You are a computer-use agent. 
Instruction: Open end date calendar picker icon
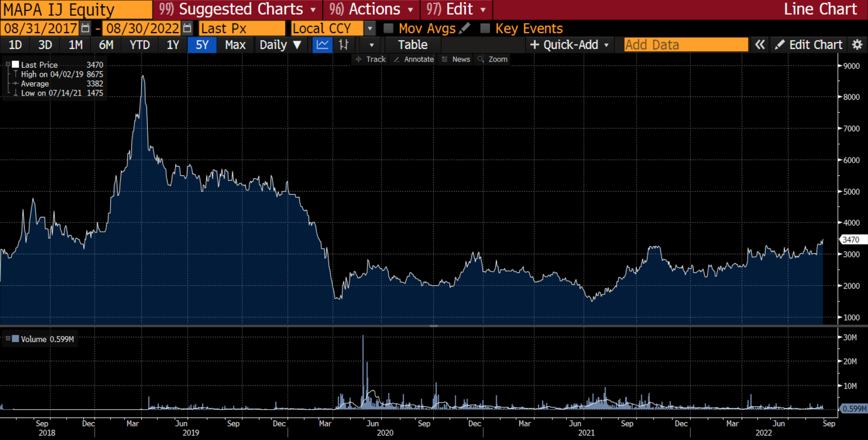[x=187, y=28]
